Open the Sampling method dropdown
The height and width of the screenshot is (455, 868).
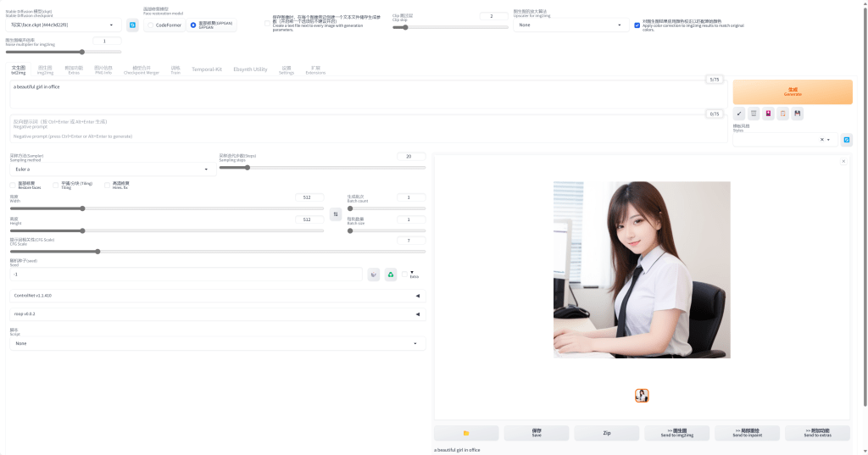point(110,169)
